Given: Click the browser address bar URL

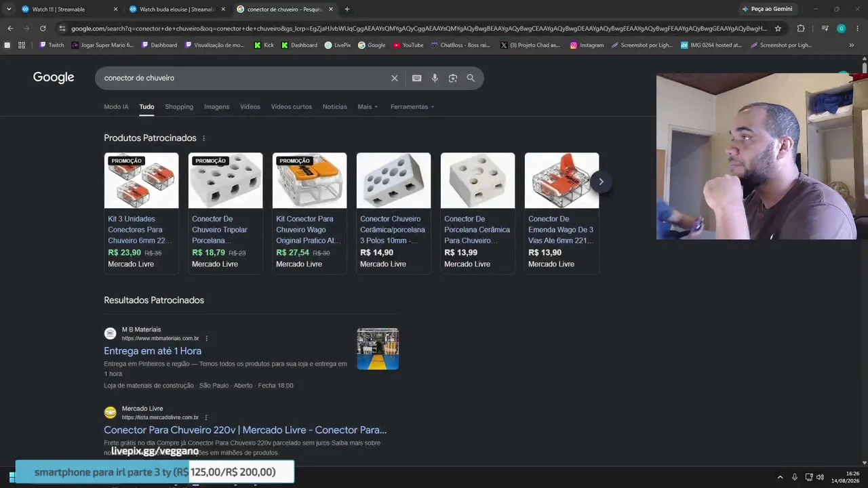Looking at the screenshot, I should coord(419,28).
